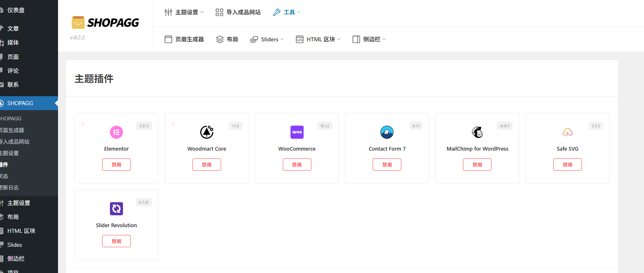Click the Elementor plugin name

coord(116,149)
